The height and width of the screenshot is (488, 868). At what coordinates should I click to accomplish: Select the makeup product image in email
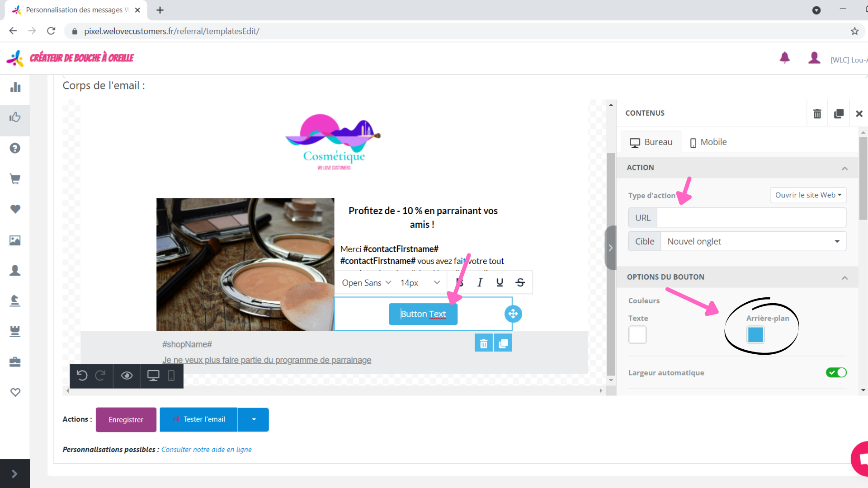(x=245, y=264)
